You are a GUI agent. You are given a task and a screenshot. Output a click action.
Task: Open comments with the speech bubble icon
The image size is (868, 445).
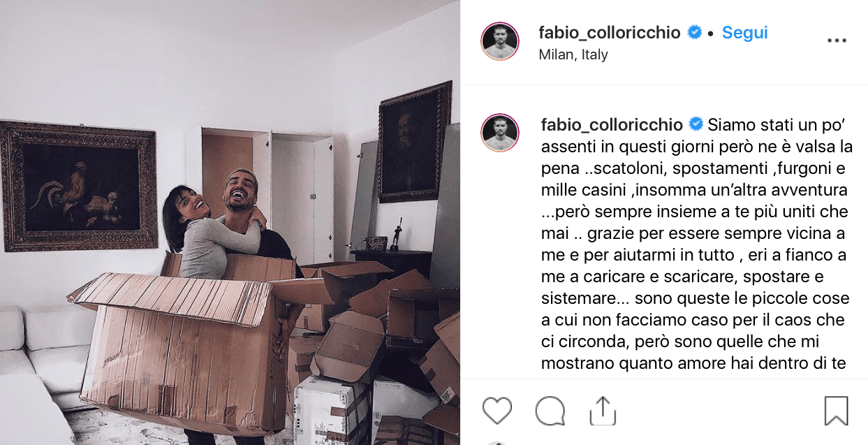pos(550,411)
